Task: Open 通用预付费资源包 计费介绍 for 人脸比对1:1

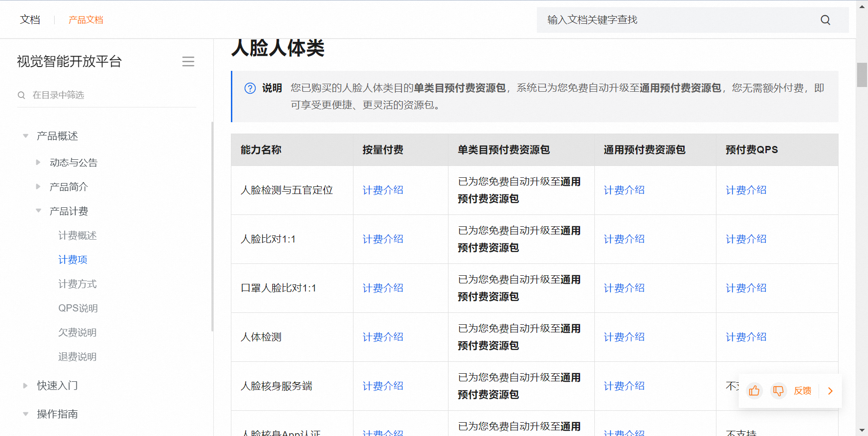Action: pyautogui.click(x=624, y=239)
